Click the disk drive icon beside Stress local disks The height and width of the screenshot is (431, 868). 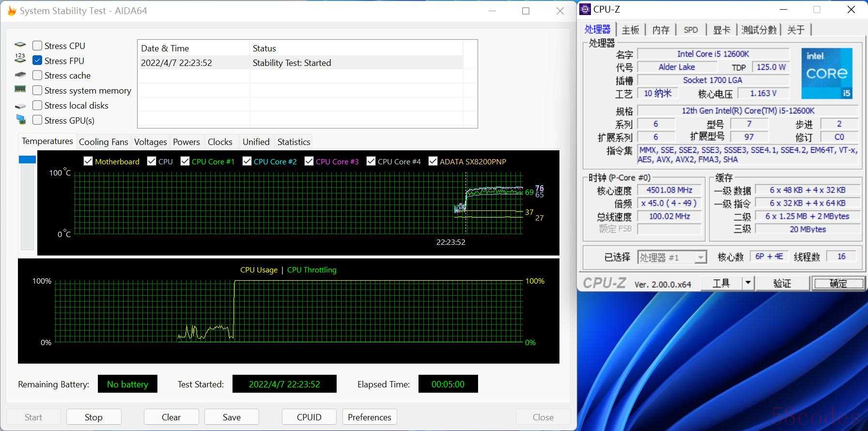(20, 106)
